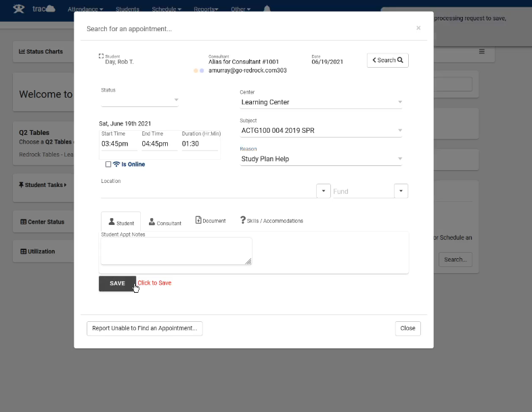The width and height of the screenshot is (532, 412).
Task: Click the Close button in dialog footer
Action: point(408,329)
